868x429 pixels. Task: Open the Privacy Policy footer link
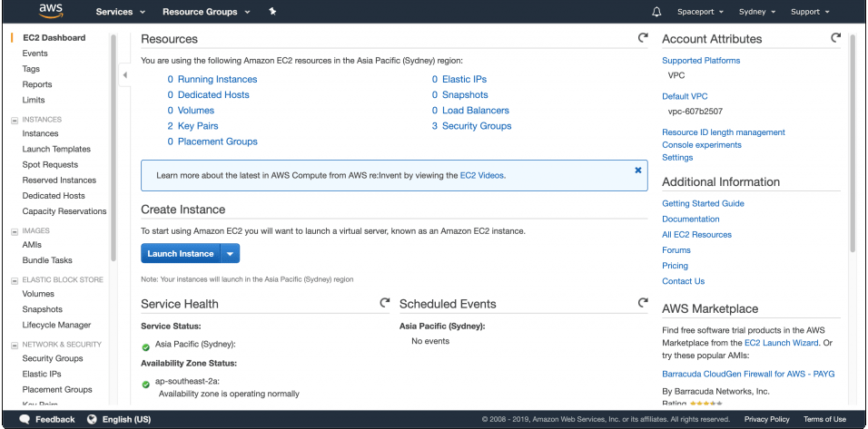click(766, 419)
